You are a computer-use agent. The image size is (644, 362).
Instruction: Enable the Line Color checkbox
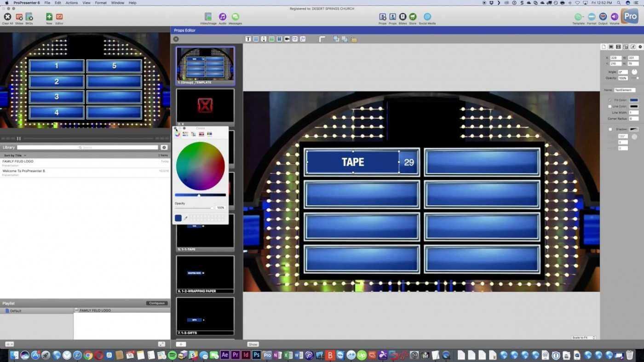pos(610,106)
